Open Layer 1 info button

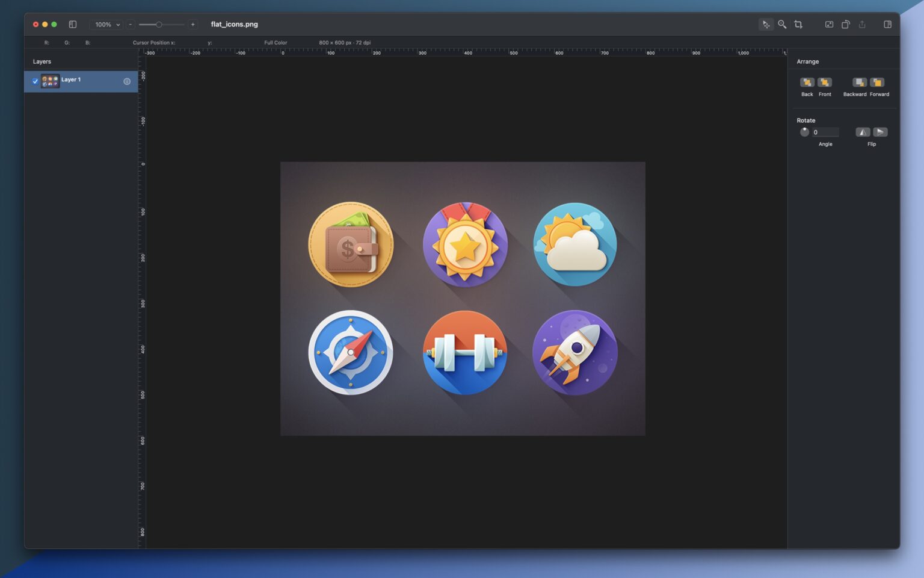[x=127, y=81]
